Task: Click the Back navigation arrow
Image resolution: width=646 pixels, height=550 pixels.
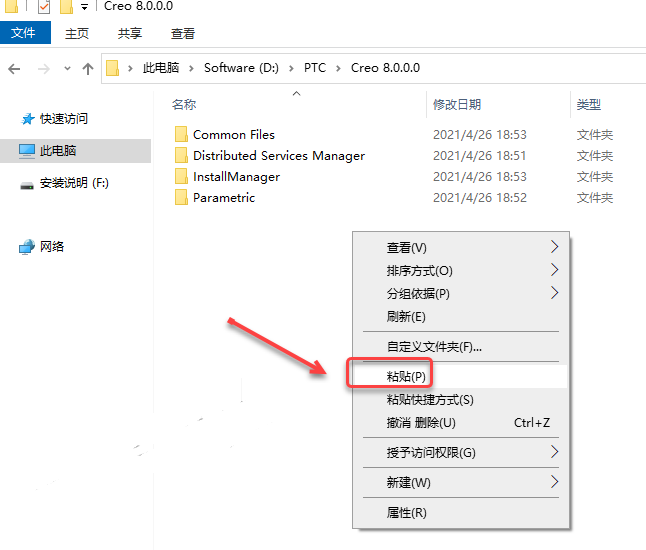Action: (x=14, y=68)
